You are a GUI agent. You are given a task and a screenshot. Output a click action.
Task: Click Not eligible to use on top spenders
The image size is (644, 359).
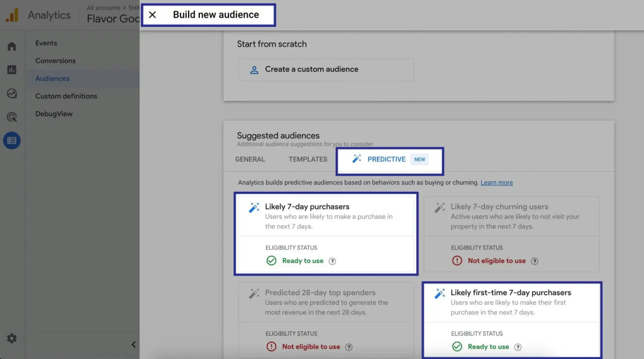coord(311,346)
